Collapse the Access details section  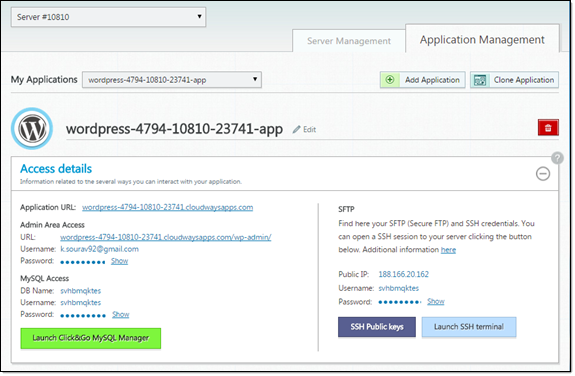pyautogui.click(x=543, y=174)
